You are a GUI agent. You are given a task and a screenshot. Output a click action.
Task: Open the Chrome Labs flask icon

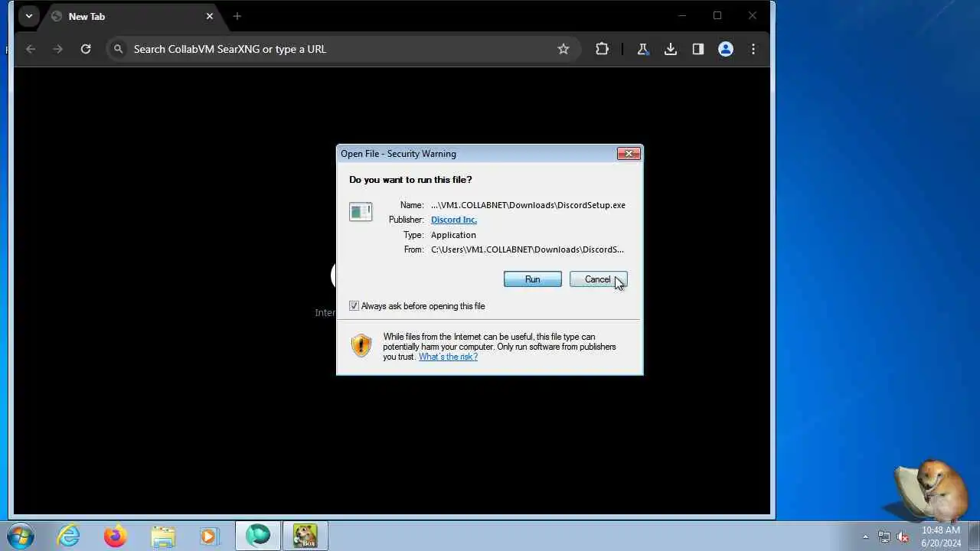tap(642, 49)
